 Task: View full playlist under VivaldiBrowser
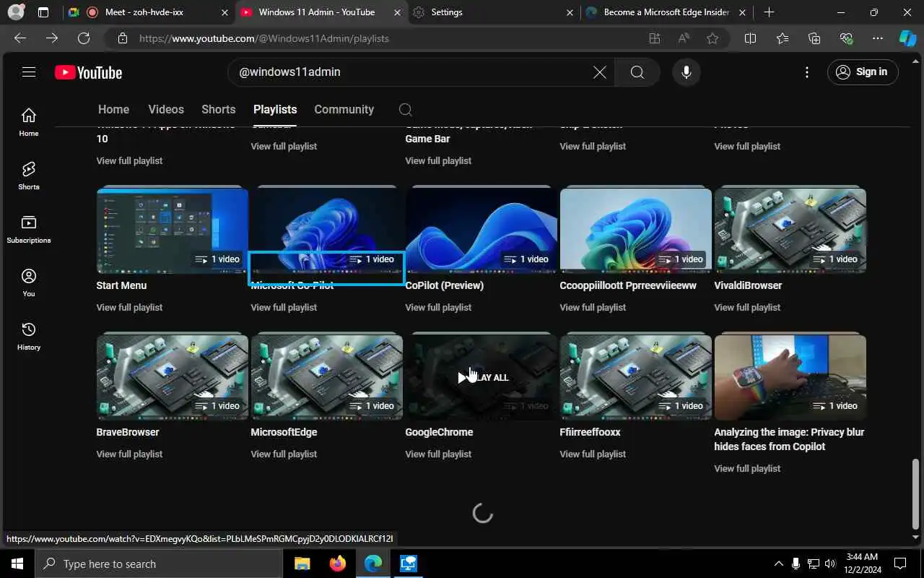[x=747, y=307]
